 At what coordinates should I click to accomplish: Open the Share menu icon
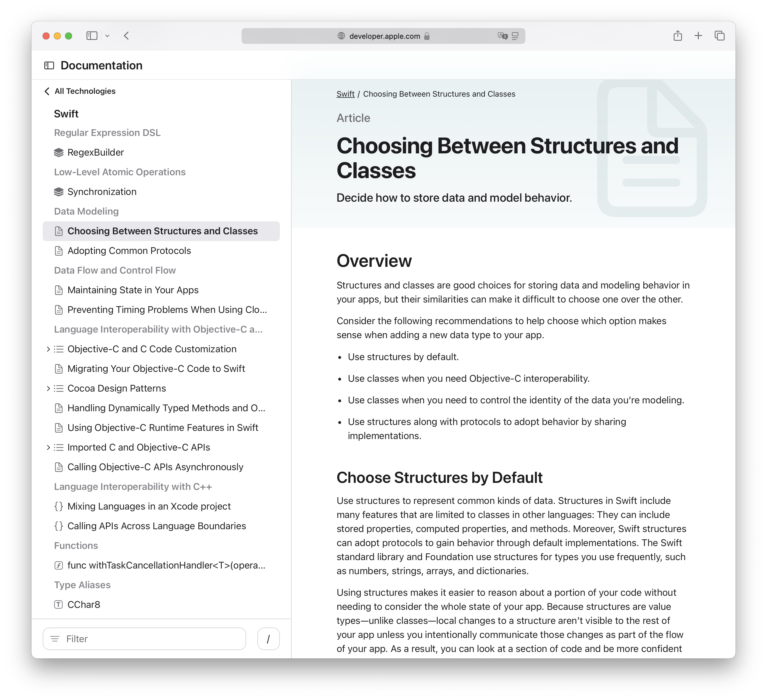tap(678, 36)
